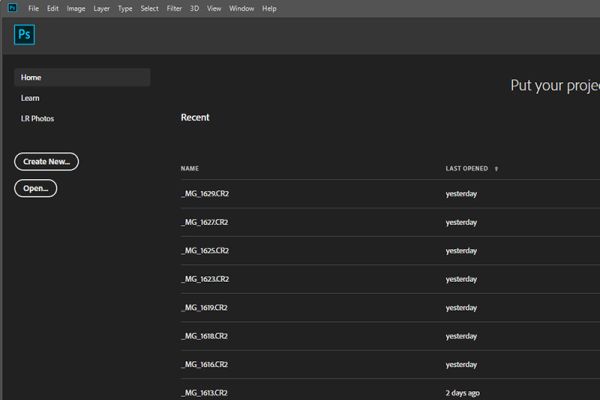
Task: Sort by Last Opened arrow icon
Action: 496,169
